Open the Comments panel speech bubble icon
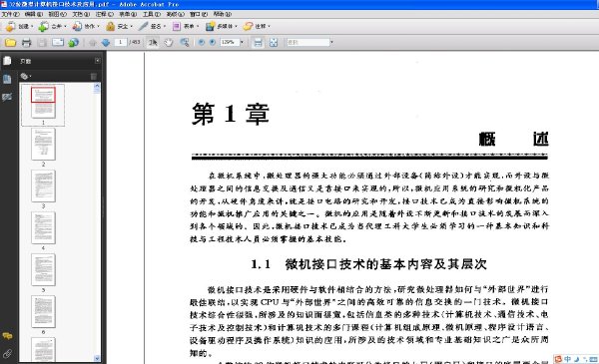Viewport: 599px width, 364px height. click(x=7, y=336)
